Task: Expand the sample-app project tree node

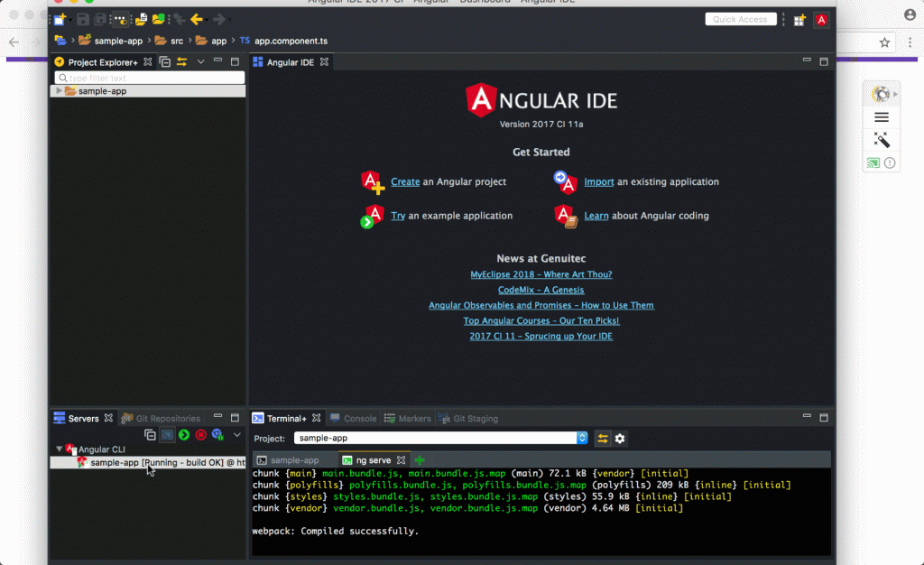Action: pyautogui.click(x=59, y=91)
